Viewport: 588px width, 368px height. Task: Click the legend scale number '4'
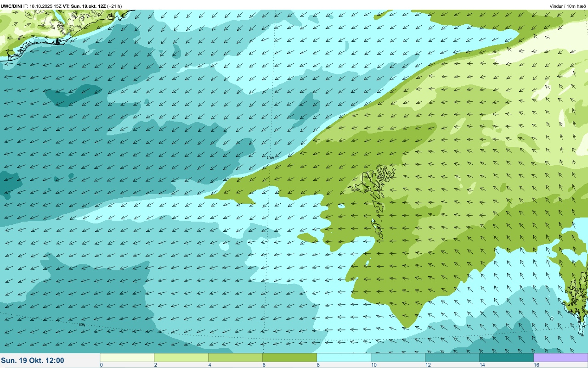(209, 365)
